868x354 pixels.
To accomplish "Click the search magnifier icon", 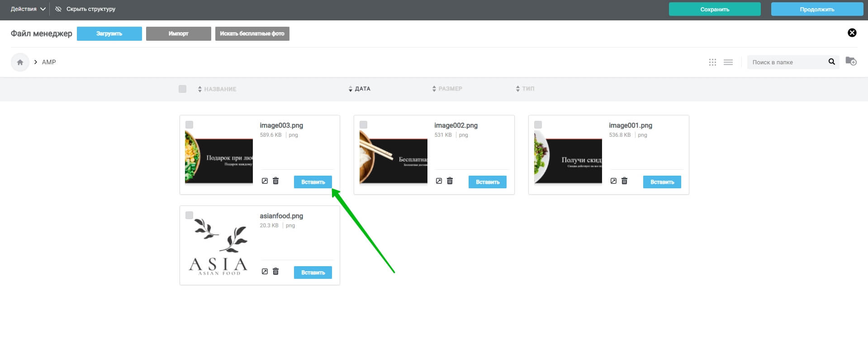I will tap(831, 62).
